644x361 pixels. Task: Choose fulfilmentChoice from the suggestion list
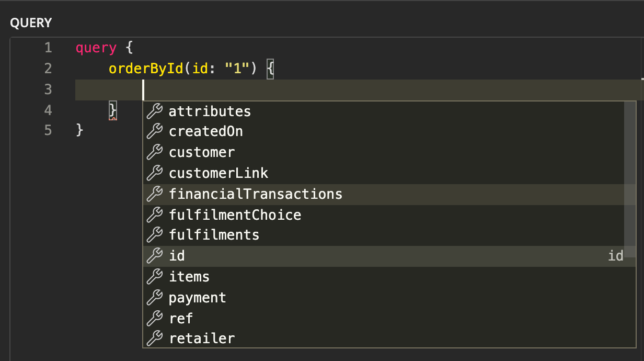[235, 215]
